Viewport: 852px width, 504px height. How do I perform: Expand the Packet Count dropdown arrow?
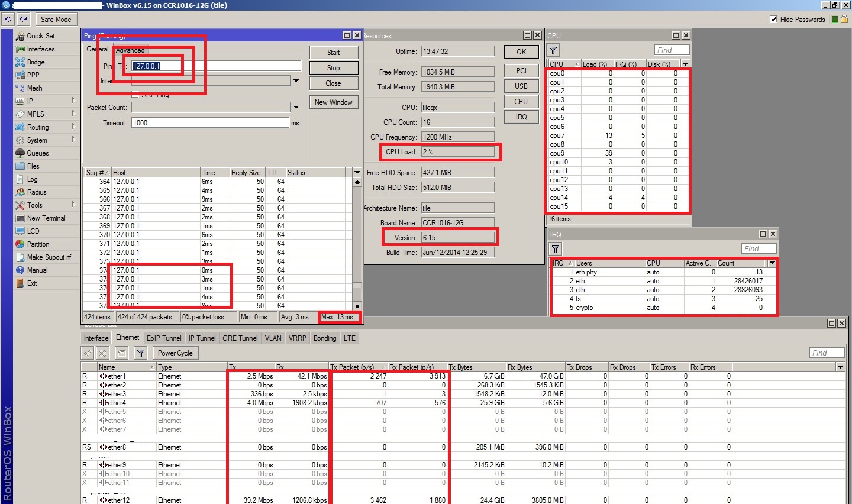[x=296, y=108]
